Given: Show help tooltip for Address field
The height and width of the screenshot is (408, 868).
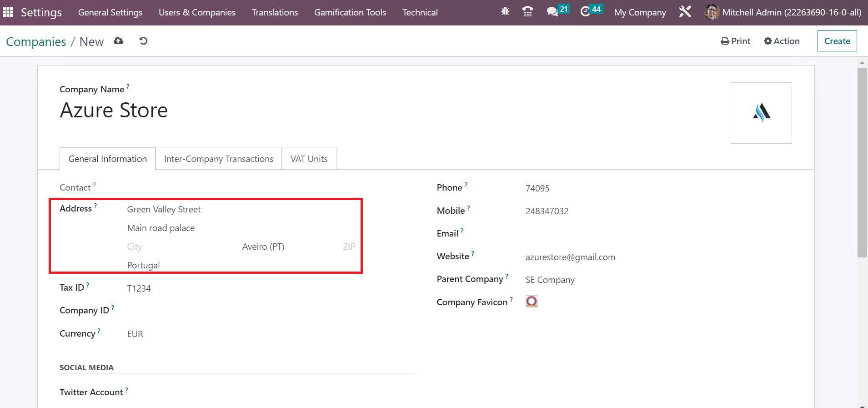Looking at the screenshot, I should 95,206.
